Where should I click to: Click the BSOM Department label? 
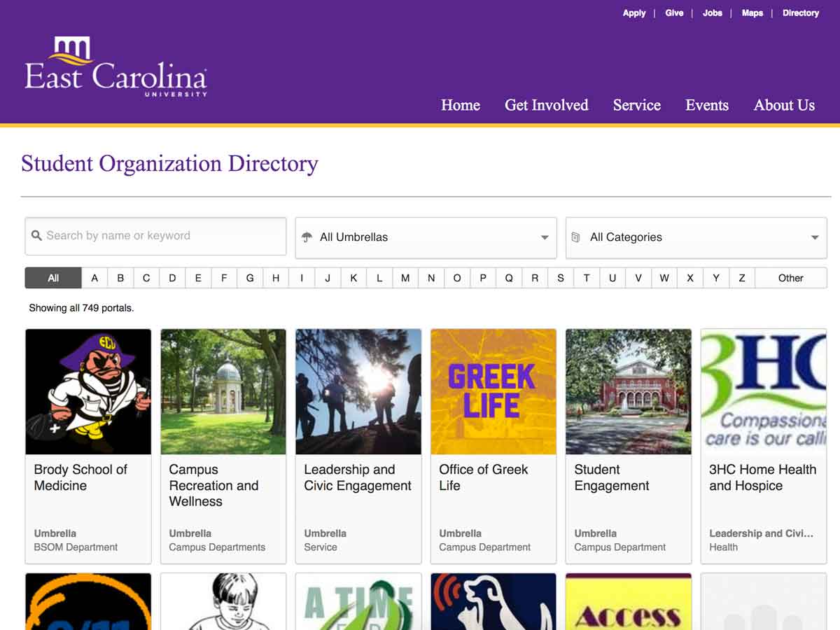click(x=76, y=547)
